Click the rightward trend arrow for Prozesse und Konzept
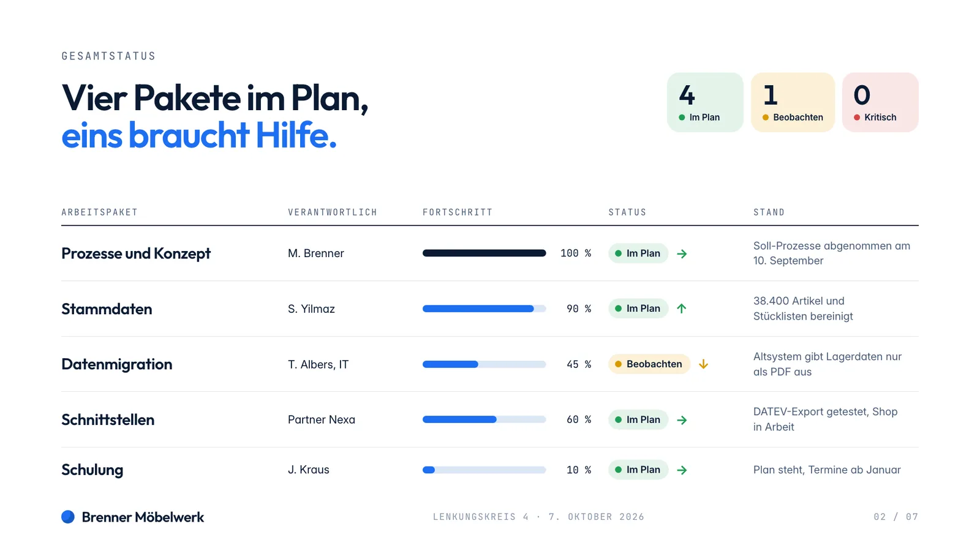The width and height of the screenshot is (980, 551). tap(682, 253)
